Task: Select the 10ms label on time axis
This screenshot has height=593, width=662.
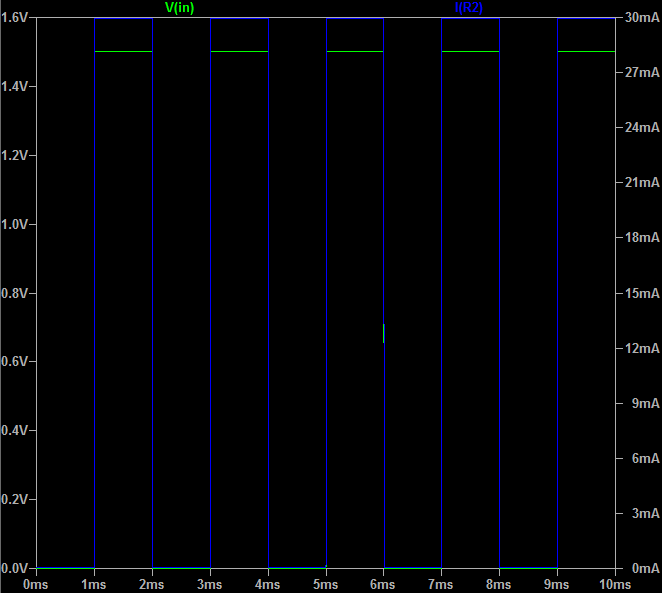Action: pos(612,583)
